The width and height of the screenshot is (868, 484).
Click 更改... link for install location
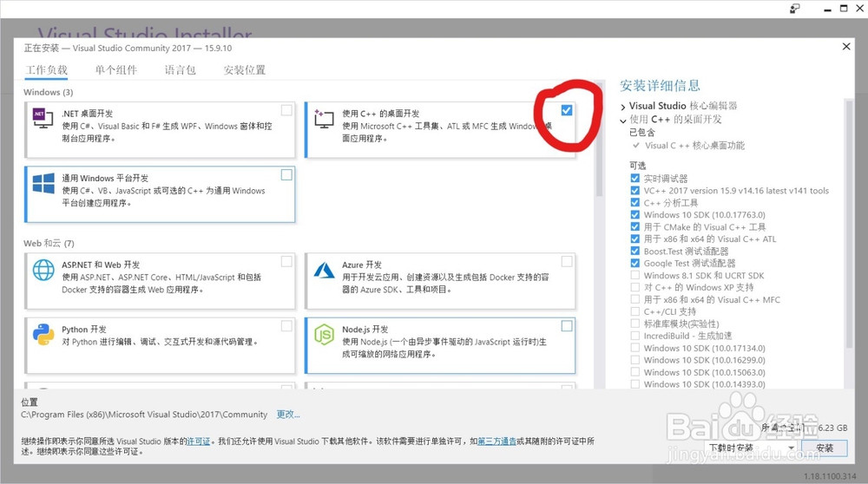point(288,415)
